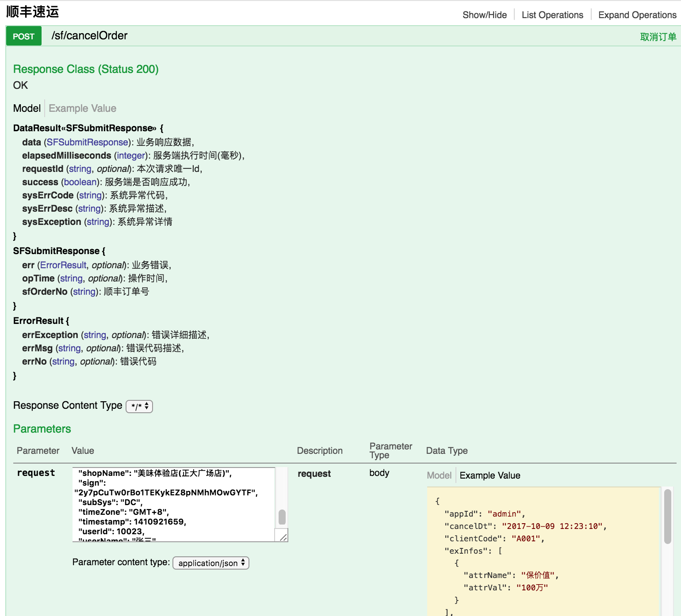Screen dimensions: 681x616
Task: Click Expand Operations link
Action: [637, 15]
